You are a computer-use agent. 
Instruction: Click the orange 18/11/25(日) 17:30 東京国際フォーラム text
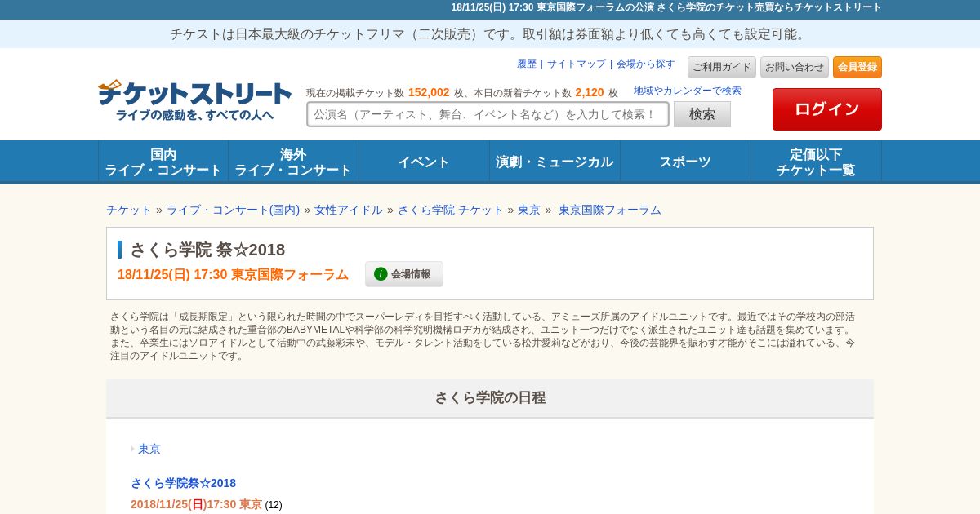pos(233,274)
